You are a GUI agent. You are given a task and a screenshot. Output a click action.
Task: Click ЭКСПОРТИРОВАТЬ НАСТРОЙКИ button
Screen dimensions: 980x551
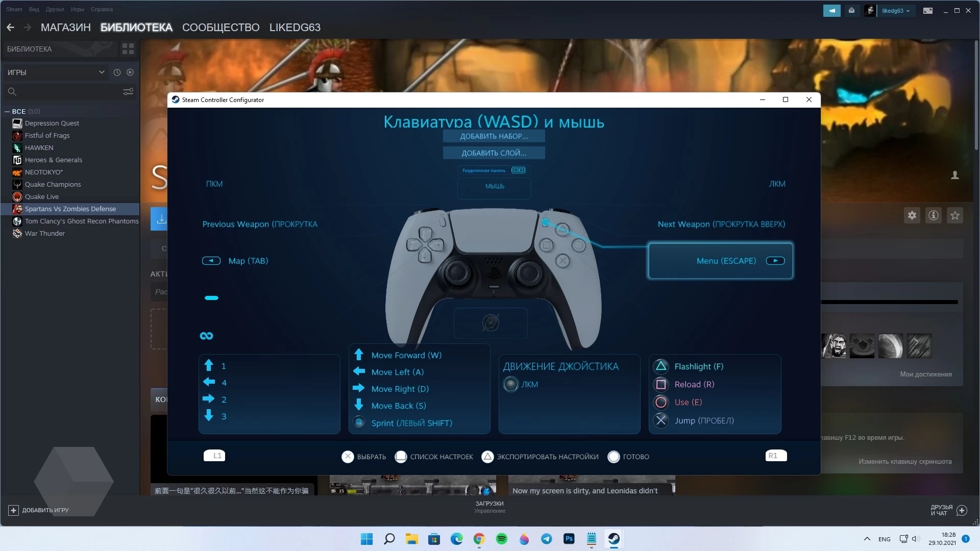pos(547,456)
